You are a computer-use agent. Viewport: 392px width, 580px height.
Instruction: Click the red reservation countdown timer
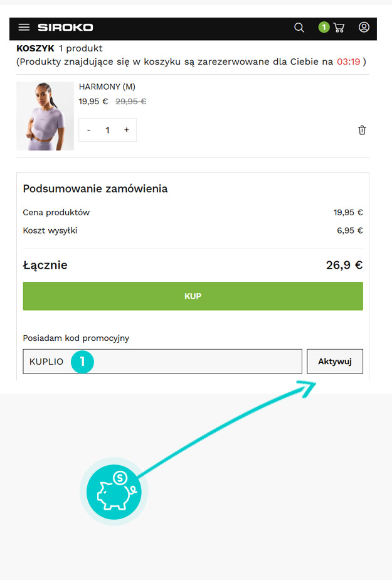(347, 62)
